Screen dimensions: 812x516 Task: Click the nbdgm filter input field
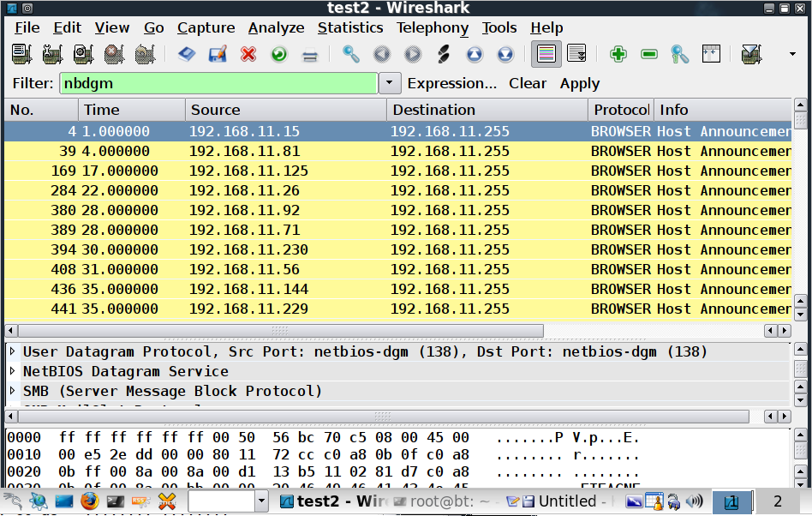[x=218, y=83]
